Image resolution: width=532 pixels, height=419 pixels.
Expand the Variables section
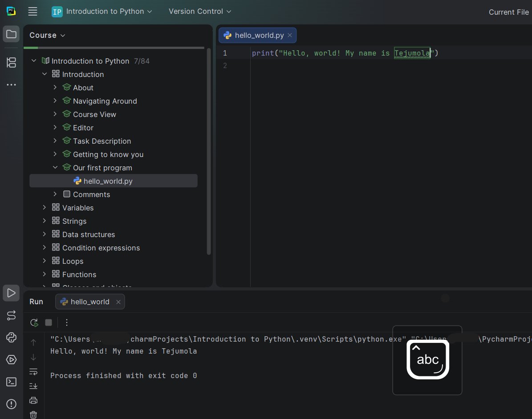[x=45, y=207]
